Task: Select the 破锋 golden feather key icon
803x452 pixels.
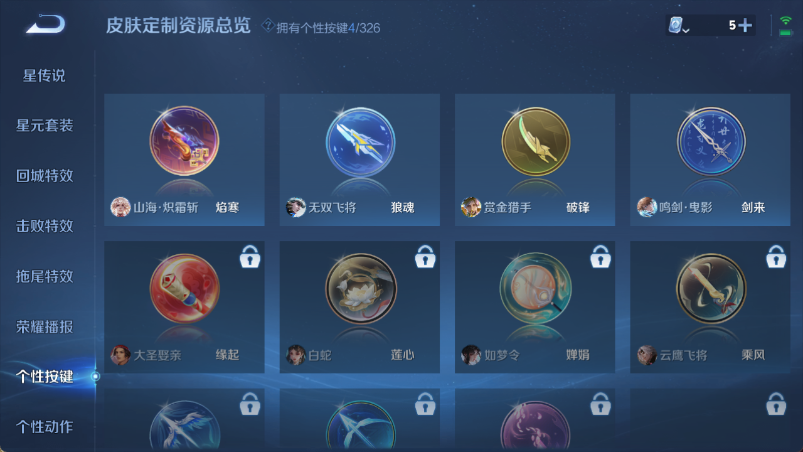Action: (x=535, y=142)
